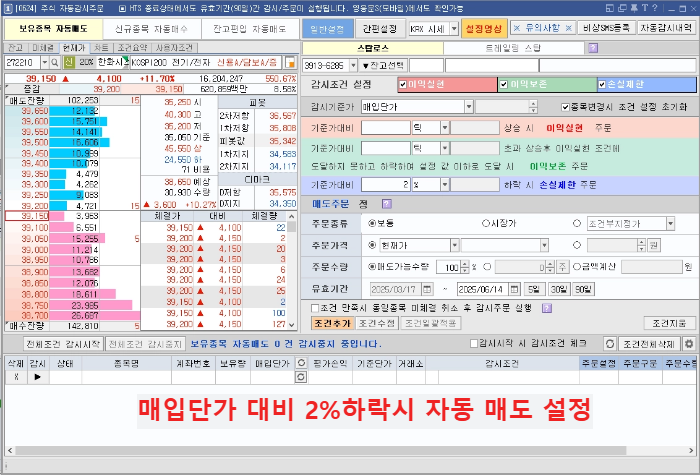The image size is (700, 475).
Task: Click the refresh icon in the 매입단가 column header
Action: point(301,363)
